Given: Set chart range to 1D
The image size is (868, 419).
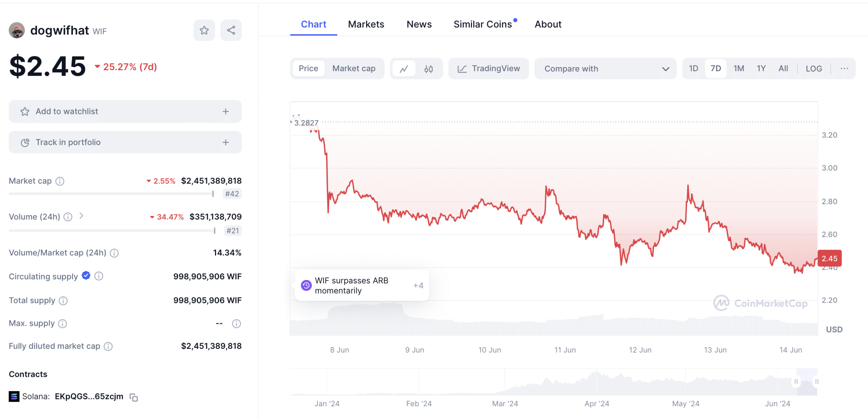Looking at the screenshot, I should click(x=693, y=68).
